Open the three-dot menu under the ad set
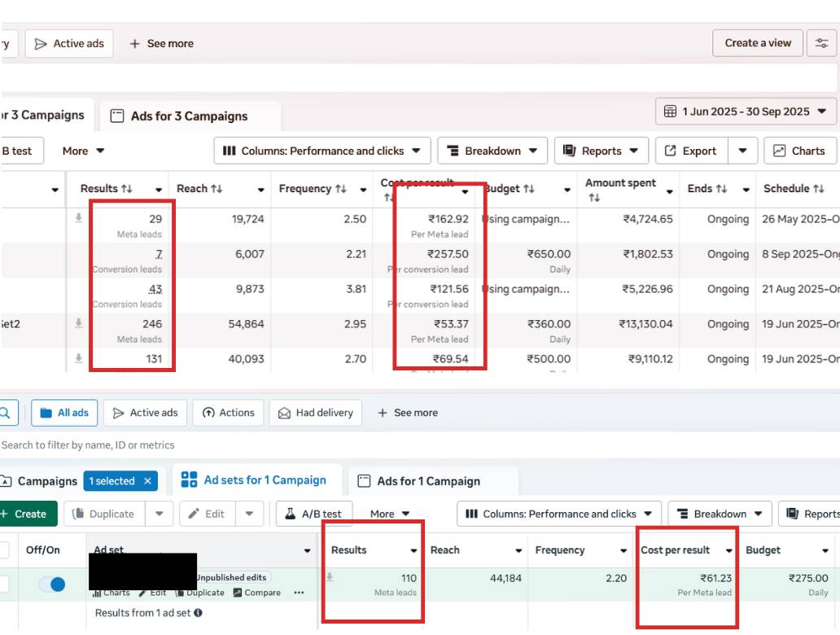Viewport: 840px width, 635px height. (x=299, y=593)
